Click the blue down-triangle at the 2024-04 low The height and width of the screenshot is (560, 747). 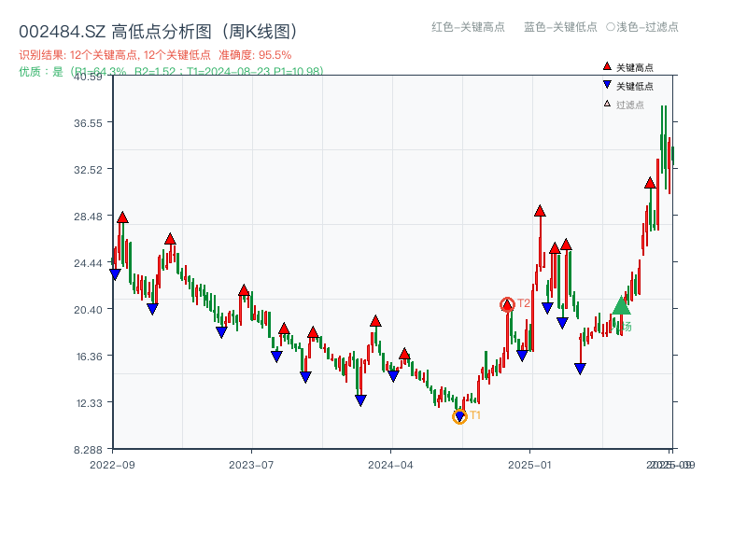(392, 374)
